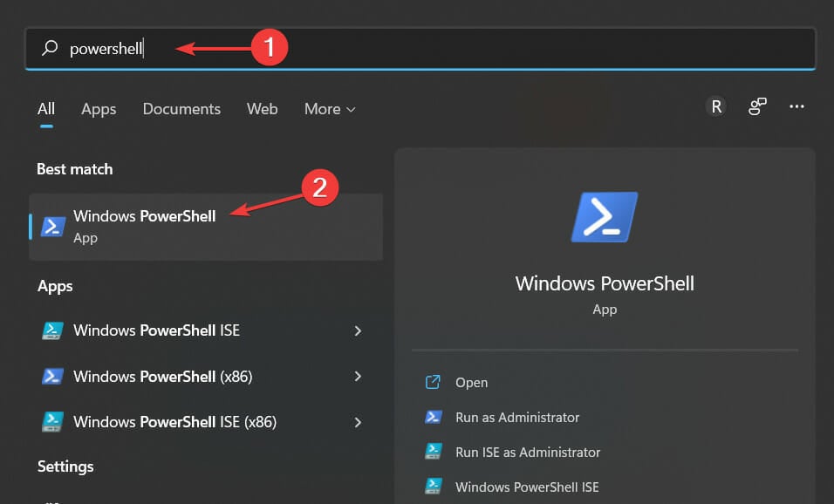Click the Run ISE as Administrator icon
This screenshot has height=504, width=834.
point(433,452)
